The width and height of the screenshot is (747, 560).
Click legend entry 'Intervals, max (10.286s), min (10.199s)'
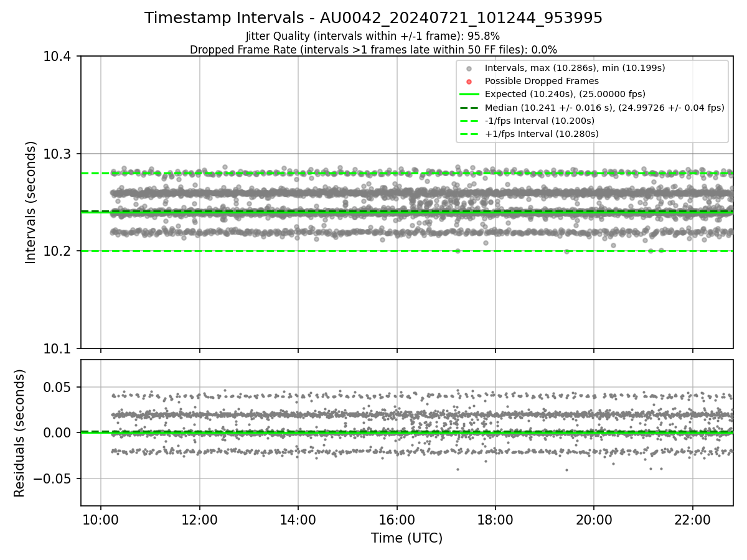tap(575, 68)
